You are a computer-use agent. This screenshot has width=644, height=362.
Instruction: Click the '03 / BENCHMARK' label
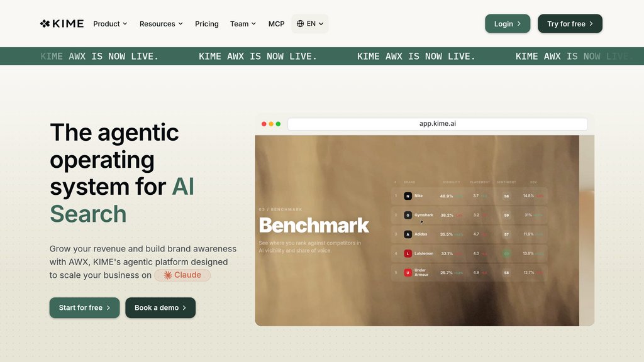[x=280, y=209]
